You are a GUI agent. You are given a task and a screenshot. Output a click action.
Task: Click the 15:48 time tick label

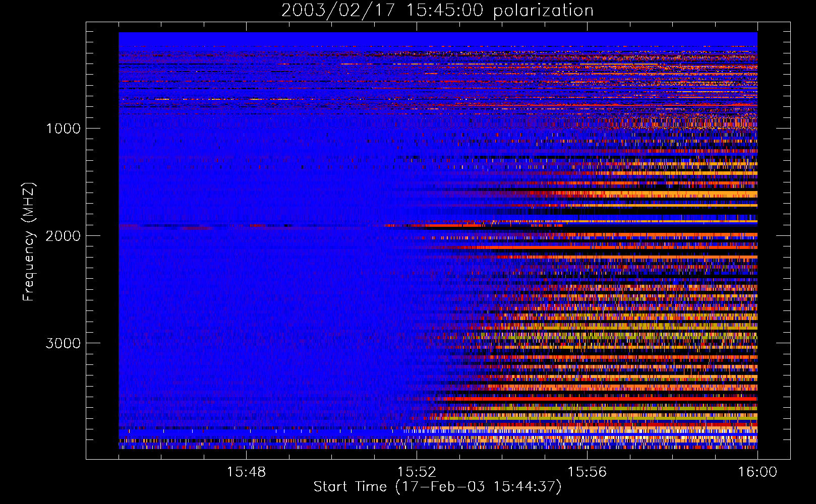[x=246, y=472]
